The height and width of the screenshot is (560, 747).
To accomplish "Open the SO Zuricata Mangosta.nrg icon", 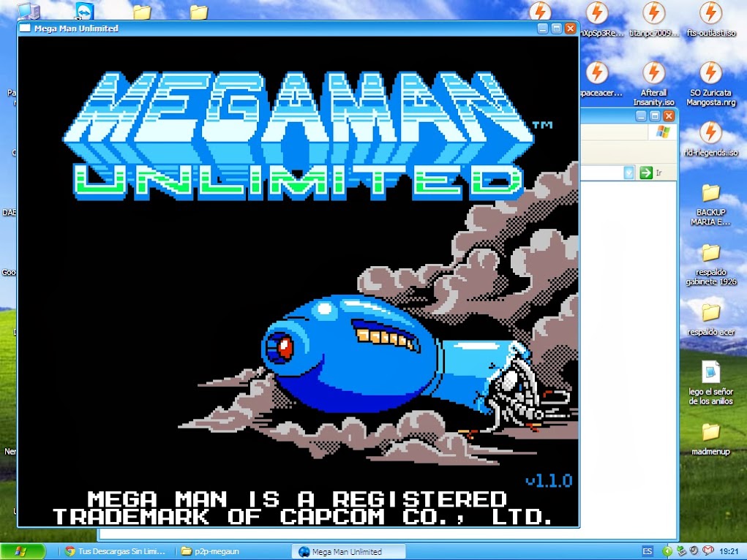I will click(x=710, y=84).
